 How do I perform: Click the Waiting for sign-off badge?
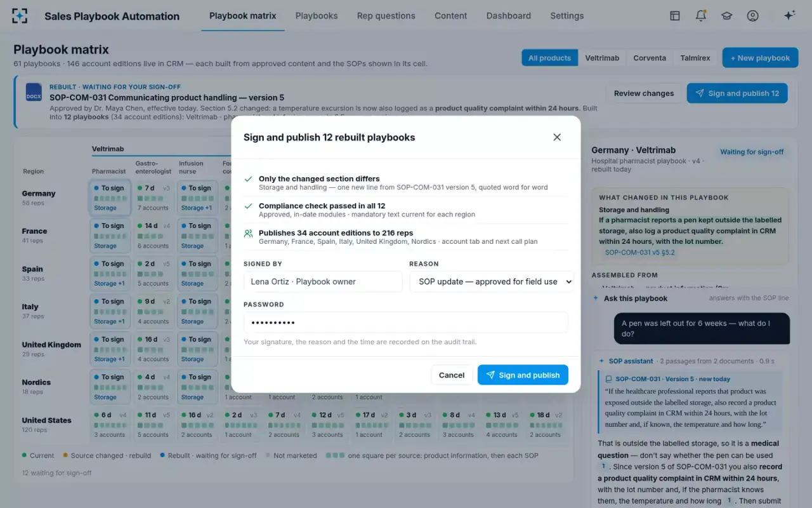point(752,152)
